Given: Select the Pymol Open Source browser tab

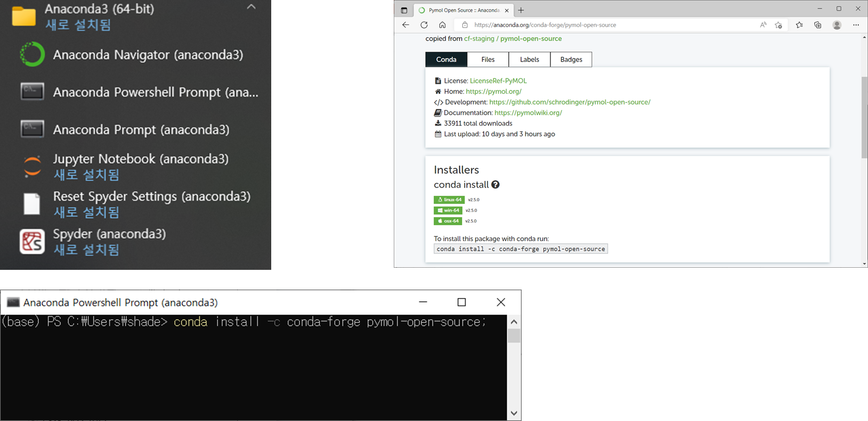Looking at the screenshot, I should pyautogui.click(x=464, y=10).
